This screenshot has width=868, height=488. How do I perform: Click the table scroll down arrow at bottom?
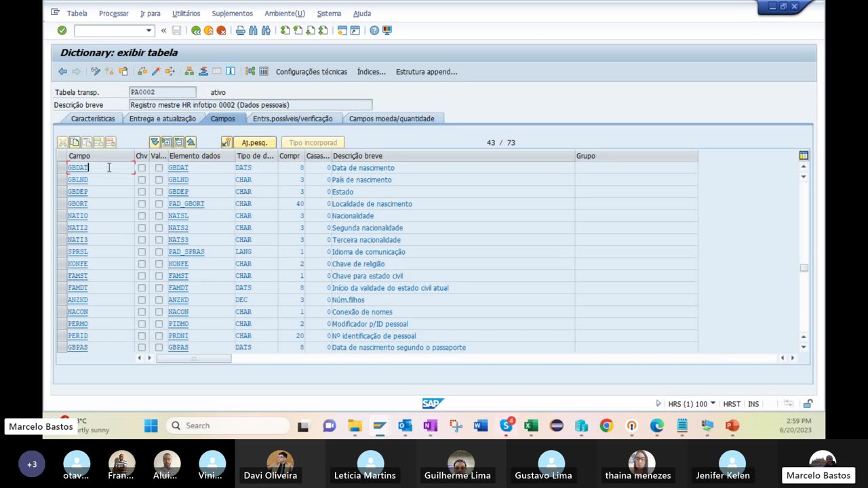tap(804, 347)
